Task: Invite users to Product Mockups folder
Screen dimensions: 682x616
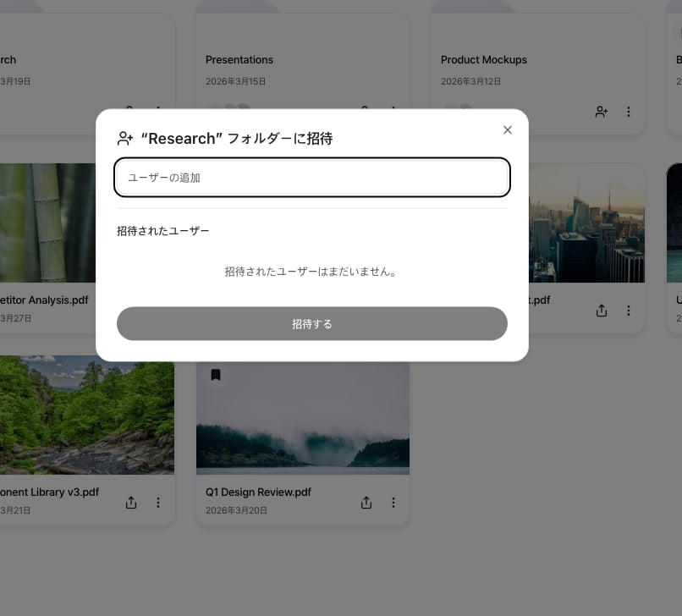Action: click(x=601, y=112)
